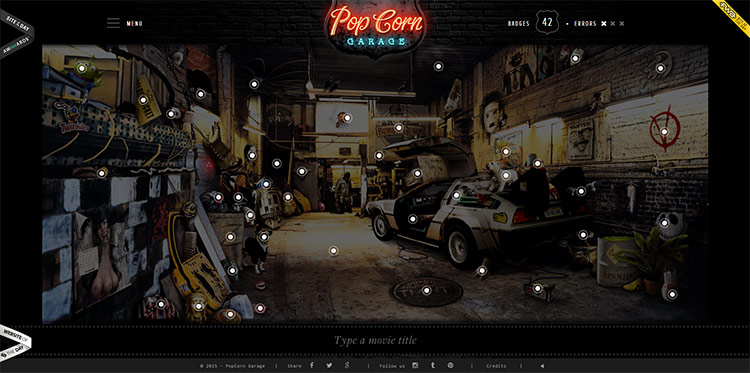Select hotspot on R2-D2 robot

click(266, 184)
